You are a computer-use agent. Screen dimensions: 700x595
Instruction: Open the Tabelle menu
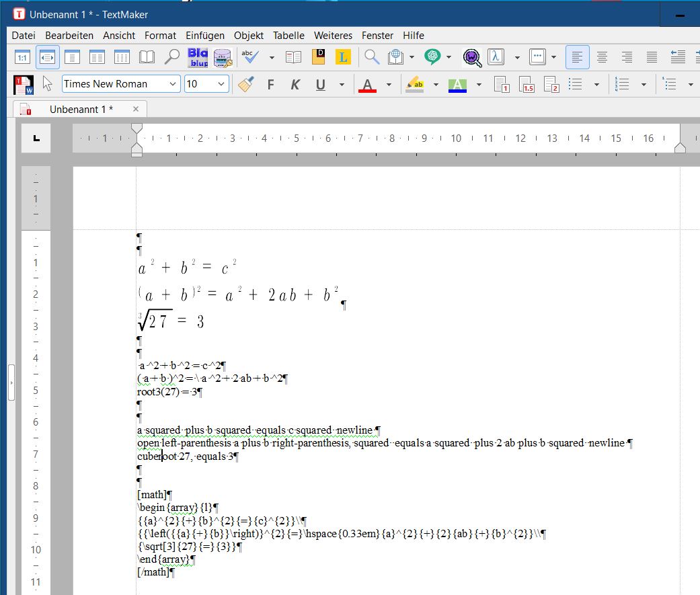coord(288,35)
